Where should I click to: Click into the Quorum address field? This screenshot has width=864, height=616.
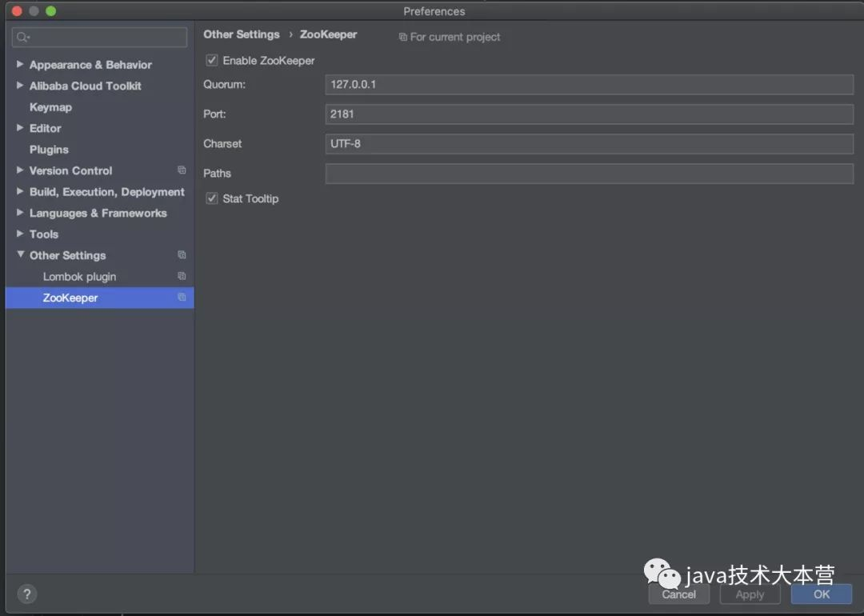(x=589, y=84)
